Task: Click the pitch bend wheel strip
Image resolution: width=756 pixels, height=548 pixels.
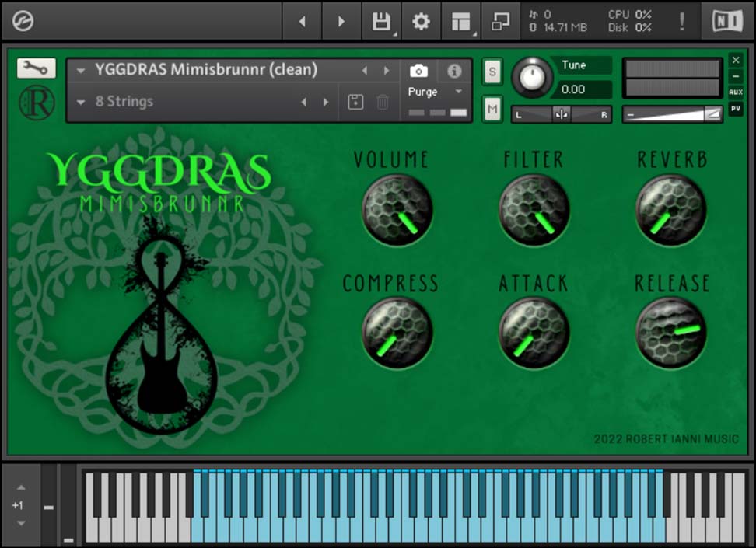Action: (49, 506)
